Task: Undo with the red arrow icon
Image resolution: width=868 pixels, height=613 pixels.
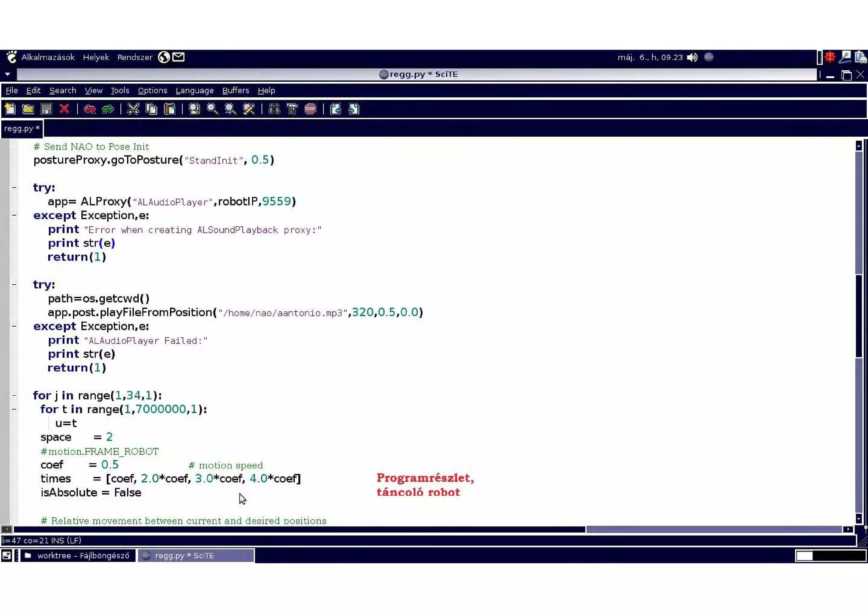Action: pos(89,109)
